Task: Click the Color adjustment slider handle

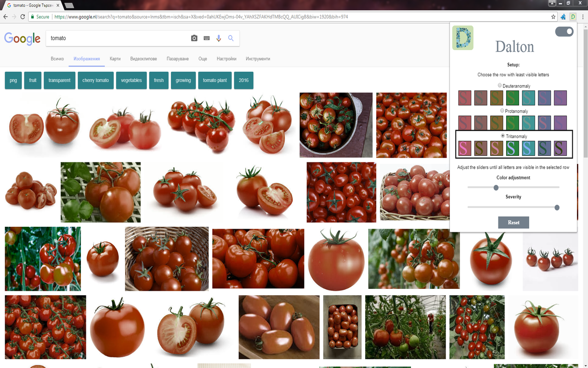Action: pos(496,187)
